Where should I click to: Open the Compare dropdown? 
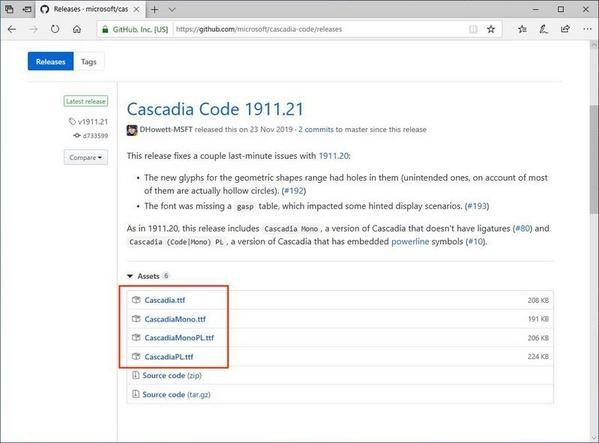click(x=86, y=157)
